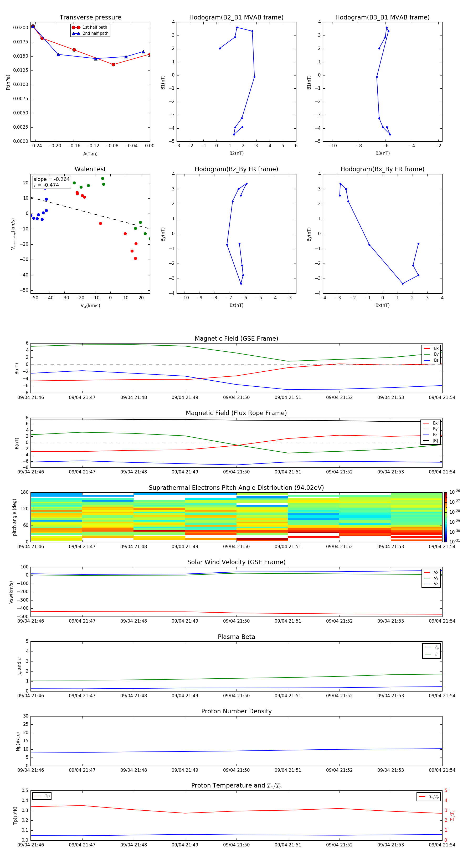Image resolution: width=473 pixels, height=868 pixels.
Task: Click the "Hodogram(B2_B1 MVAB frame)" title
Action: (236, 18)
